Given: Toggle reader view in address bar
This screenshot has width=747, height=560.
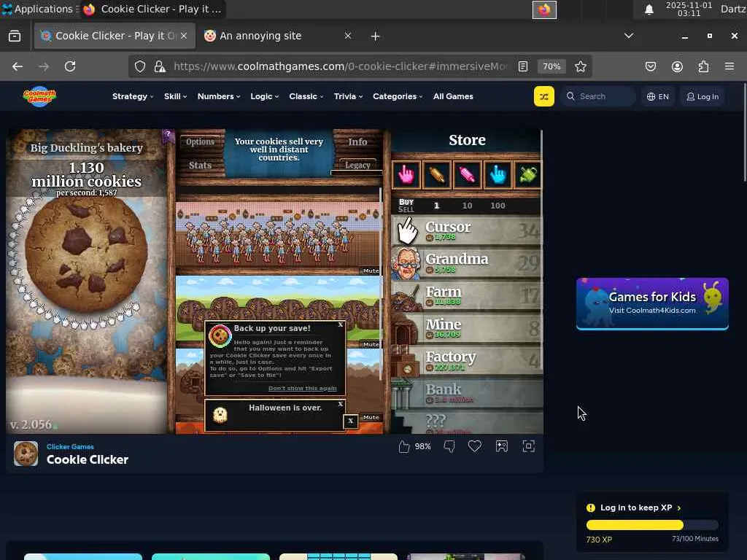Looking at the screenshot, I should pyautogui.click(x=523, y=66).
